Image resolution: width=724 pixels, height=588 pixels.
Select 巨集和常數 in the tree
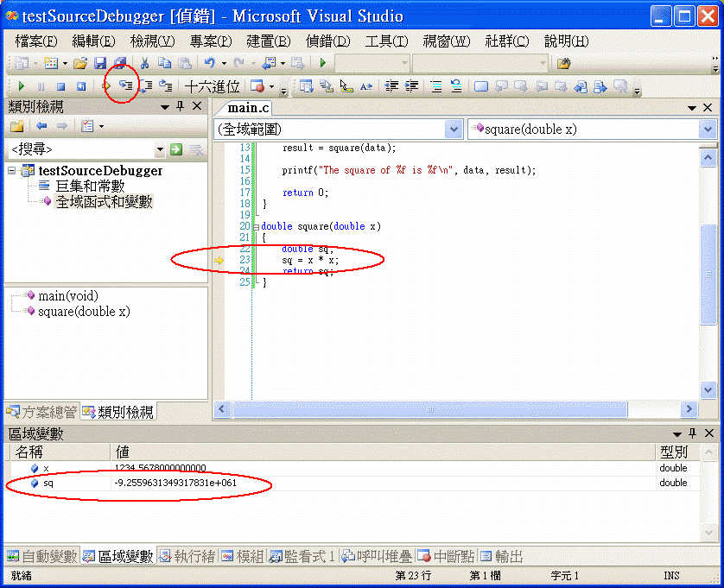pos(91,186)
